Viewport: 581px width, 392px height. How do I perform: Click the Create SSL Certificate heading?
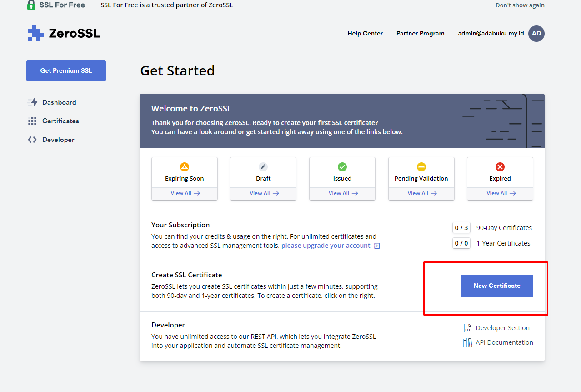coord(187,275)
